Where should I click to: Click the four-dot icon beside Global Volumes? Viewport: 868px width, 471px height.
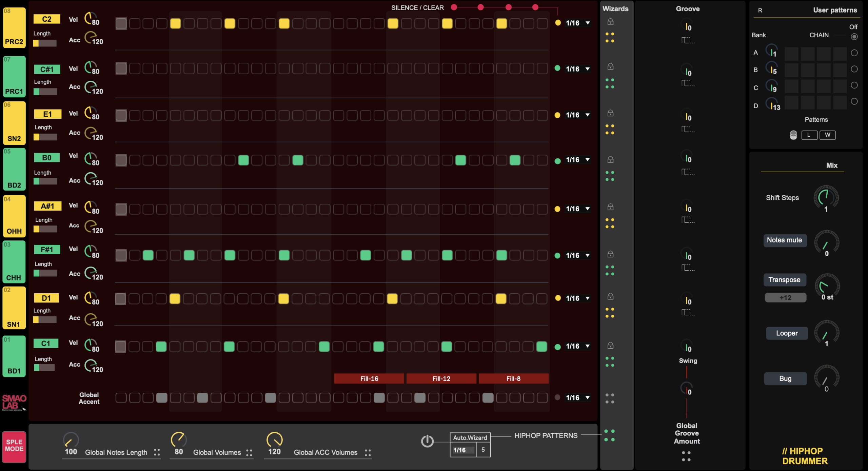(x=249, y=453)
